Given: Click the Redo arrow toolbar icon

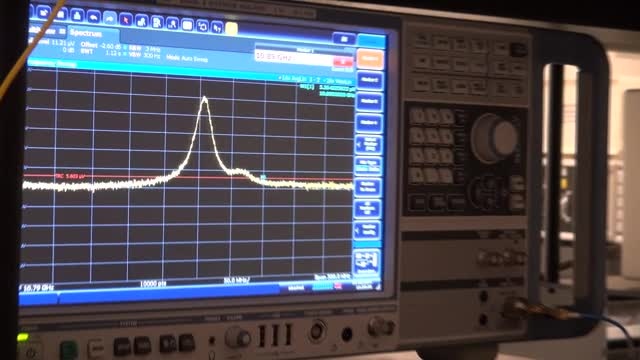Looking at the screenshot, I should (x=109, y=18).
